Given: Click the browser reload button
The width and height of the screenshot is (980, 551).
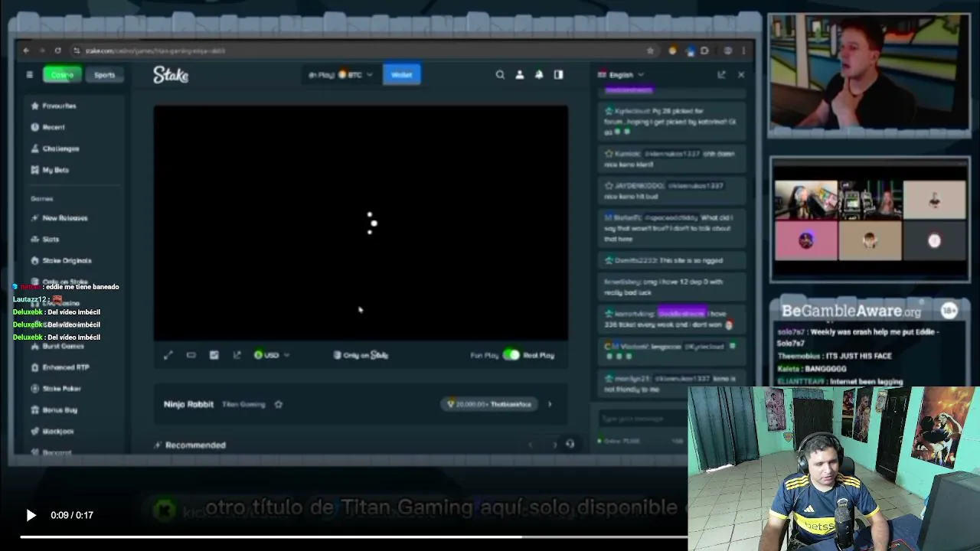Looking at the screenshot, I should point(58,51).
